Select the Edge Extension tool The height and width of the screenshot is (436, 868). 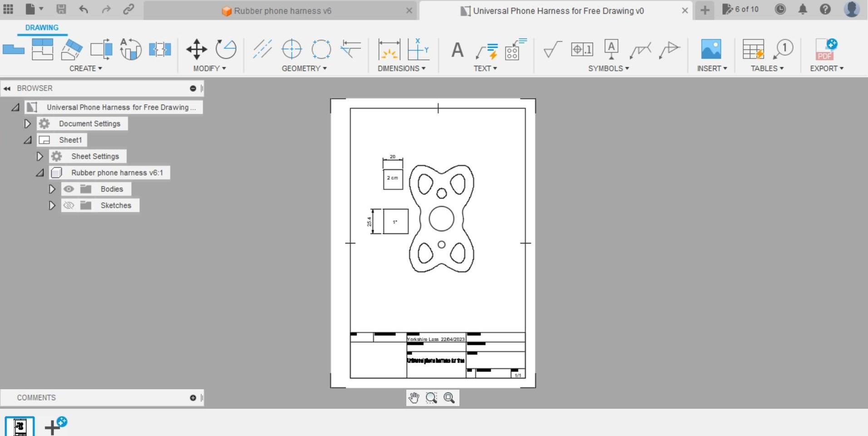point(350,49)
